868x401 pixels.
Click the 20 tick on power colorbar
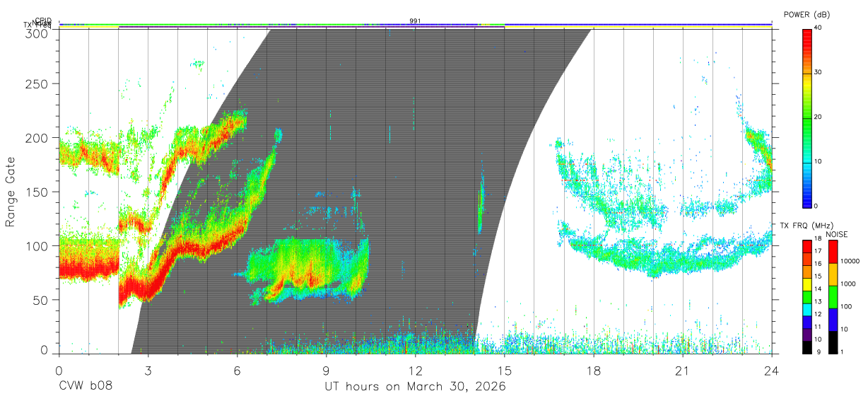[x=818, y=117]
